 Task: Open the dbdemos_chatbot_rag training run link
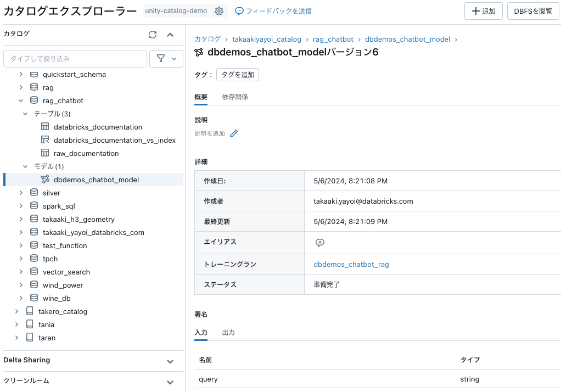click(x=351, y=264)
